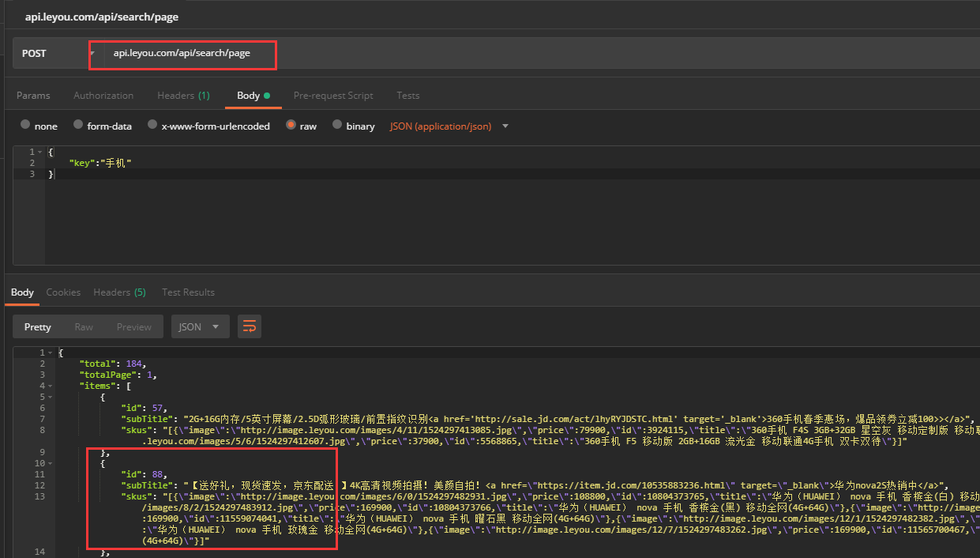Click the "key":"手机" line in request editor
The height and width of the screenshot is (558, 980).
100,163
